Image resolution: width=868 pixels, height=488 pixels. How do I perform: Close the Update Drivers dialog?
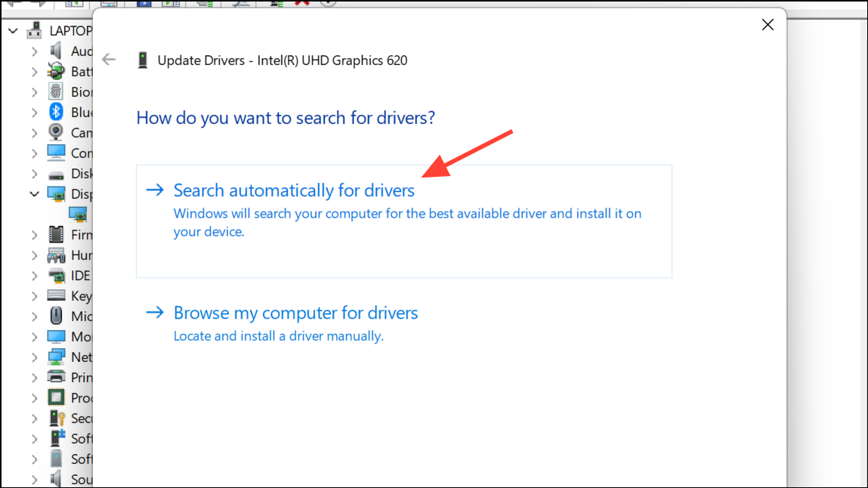768,25
